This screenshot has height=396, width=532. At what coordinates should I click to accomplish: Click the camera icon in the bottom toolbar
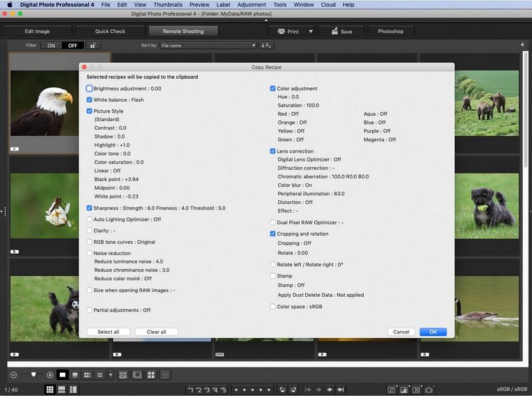[x=430, y=389]
